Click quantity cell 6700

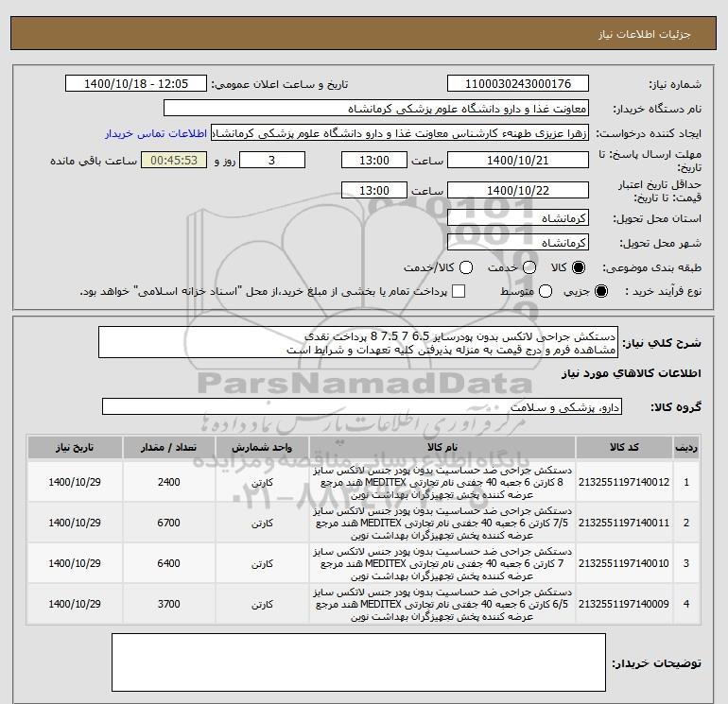click(x=168, y=523)
